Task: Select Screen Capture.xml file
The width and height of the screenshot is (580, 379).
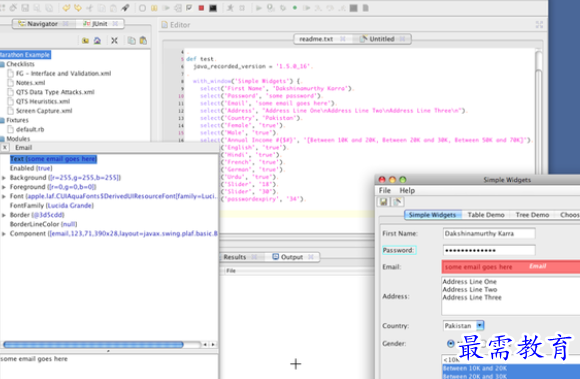Action: (x=44, y=111)
